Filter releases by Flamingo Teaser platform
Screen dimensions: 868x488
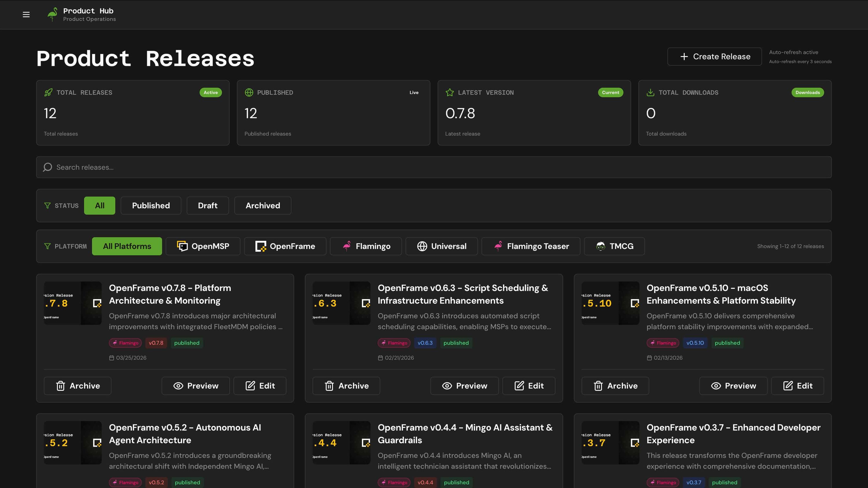tap(531, 247)
